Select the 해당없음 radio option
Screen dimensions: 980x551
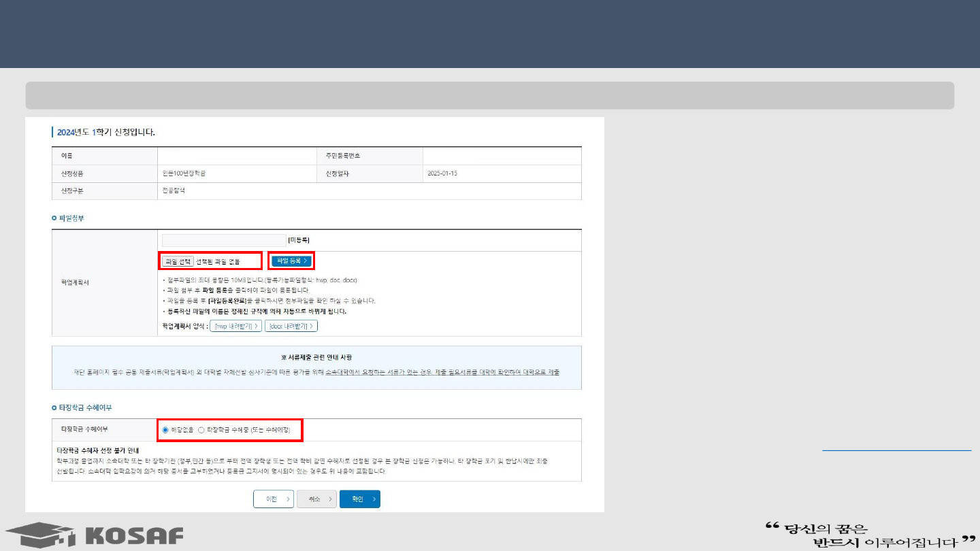click(x=165, y=430)
